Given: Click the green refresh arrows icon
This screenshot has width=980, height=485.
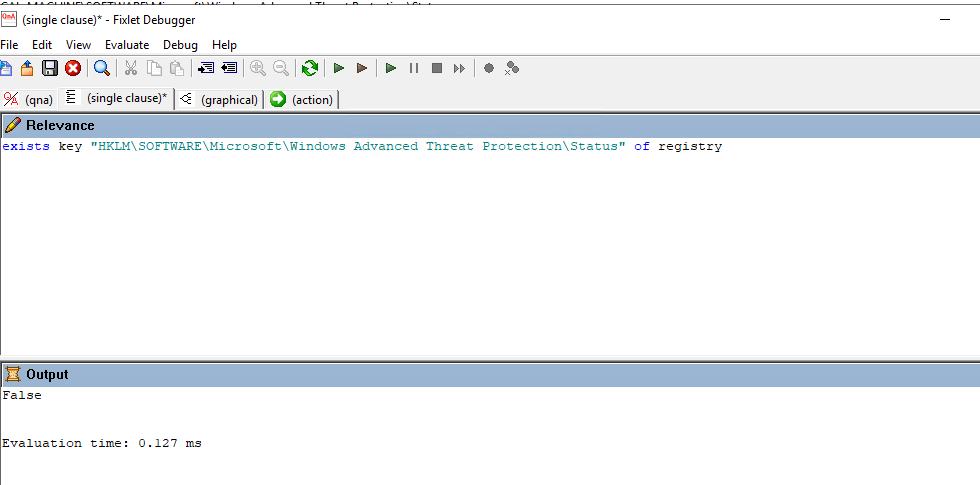Looking at the screenshot, I should point(310,68).
